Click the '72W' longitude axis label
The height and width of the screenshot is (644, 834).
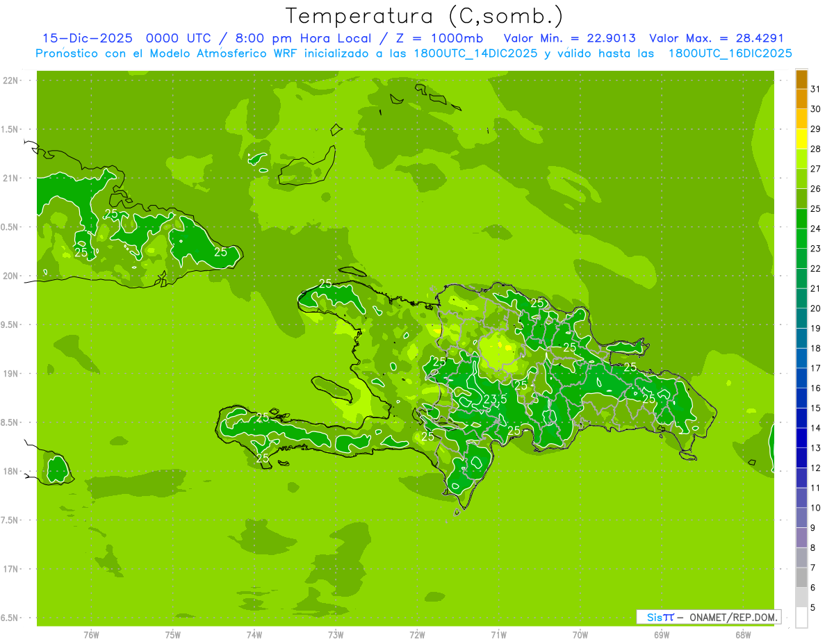coord(417,634)
